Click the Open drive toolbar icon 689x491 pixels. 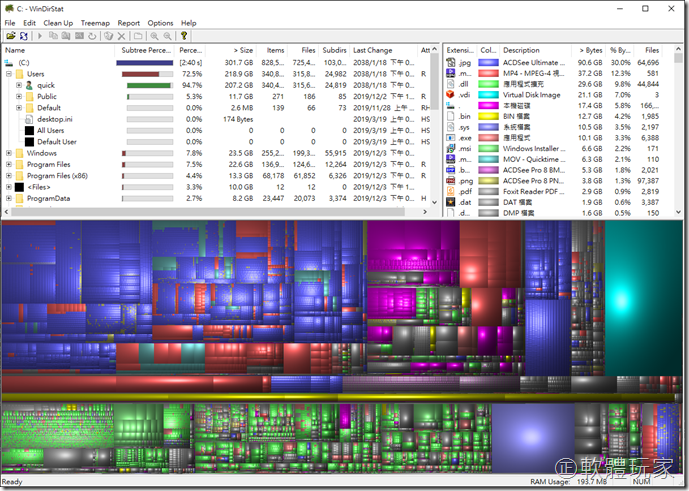click(x=10, y=36)
